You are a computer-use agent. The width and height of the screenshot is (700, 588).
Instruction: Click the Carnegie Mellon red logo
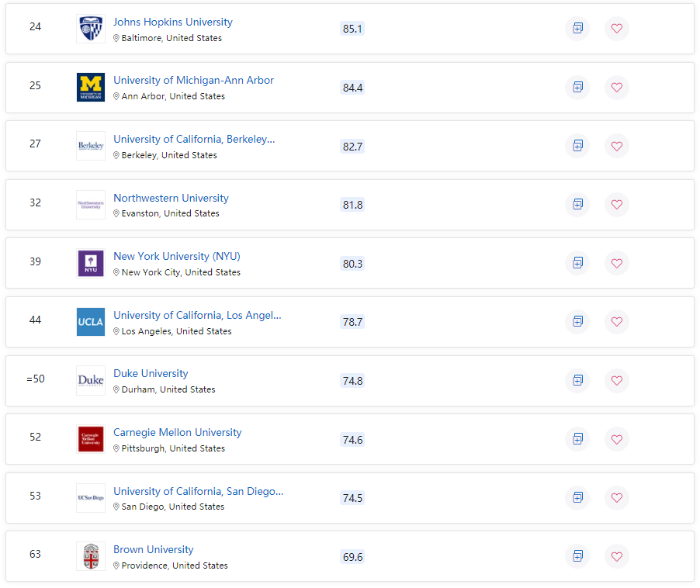point(91,439)
